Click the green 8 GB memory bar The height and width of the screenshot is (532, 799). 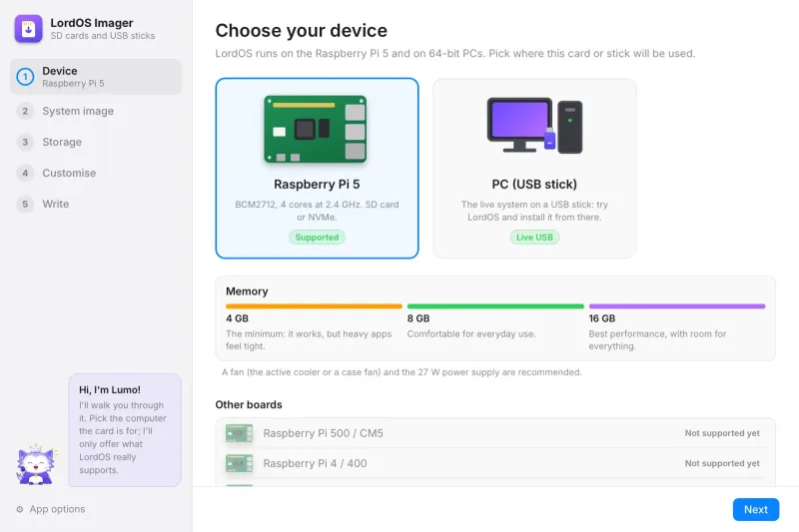pyautogui.click(x=495, y=306)
